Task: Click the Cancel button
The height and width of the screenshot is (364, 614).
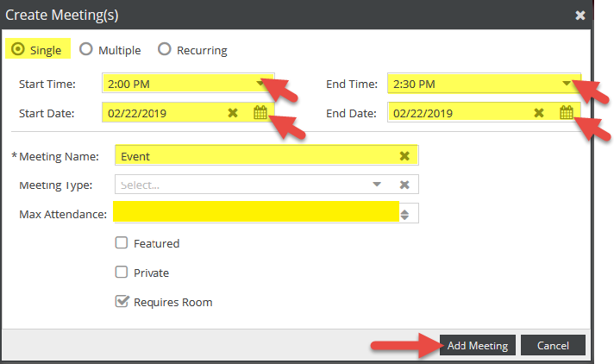Action: pyautogui.click(x=553, y=345)
